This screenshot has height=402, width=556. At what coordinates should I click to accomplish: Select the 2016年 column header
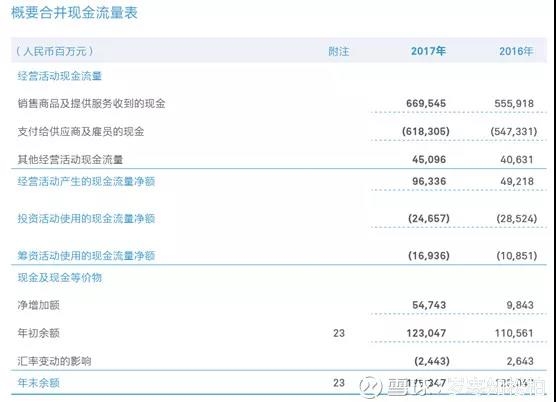click(x=516, y=51)
